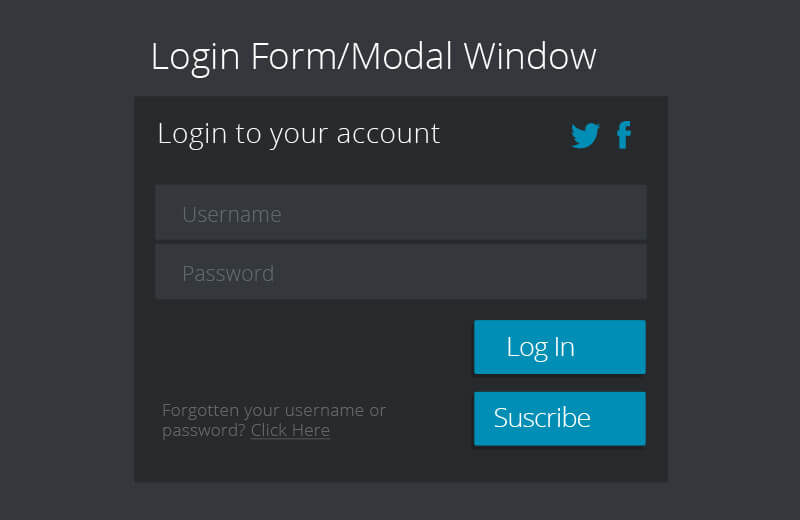Click the Twitter bird icon
800x520 pixels.
coord(585,135)
